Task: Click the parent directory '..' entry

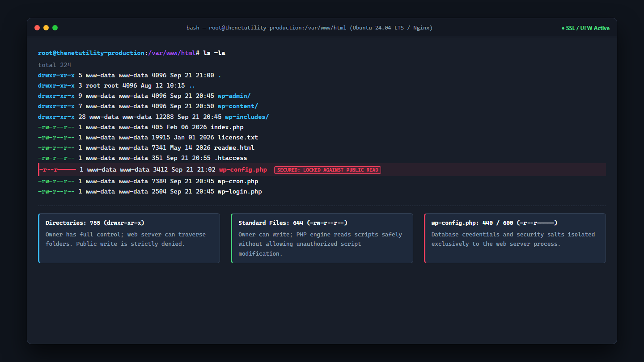Action: tap(192, 85)
